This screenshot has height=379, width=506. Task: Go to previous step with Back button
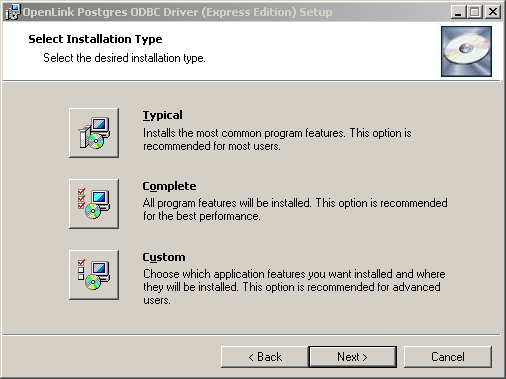coord(265,357)
